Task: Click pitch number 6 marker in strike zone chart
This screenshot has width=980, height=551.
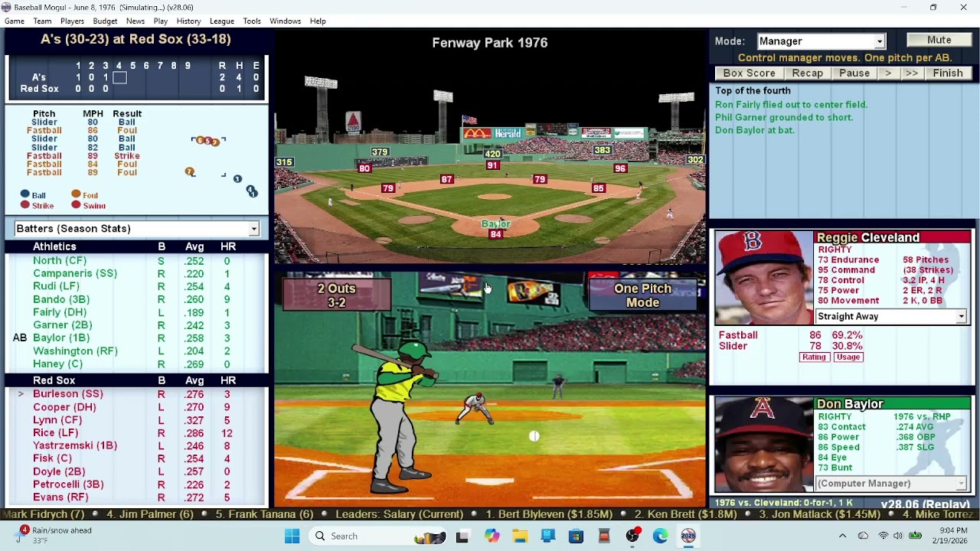Action: tap(200, 140)
